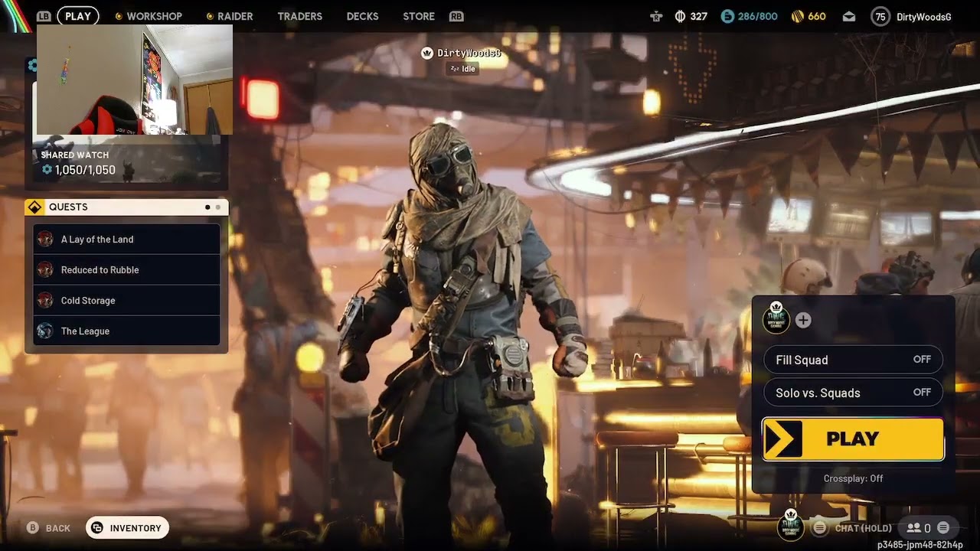The height and width of the screenshot is (551, 980).
Task: Click the Shared Watch 1,050/1,050 value
Action: (85, 170)
